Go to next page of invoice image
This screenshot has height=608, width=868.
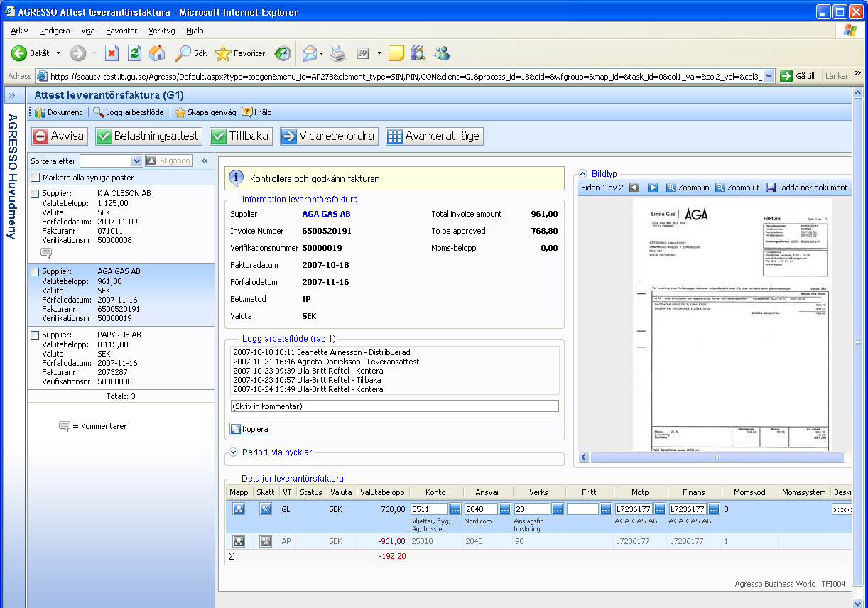(653, 188)
